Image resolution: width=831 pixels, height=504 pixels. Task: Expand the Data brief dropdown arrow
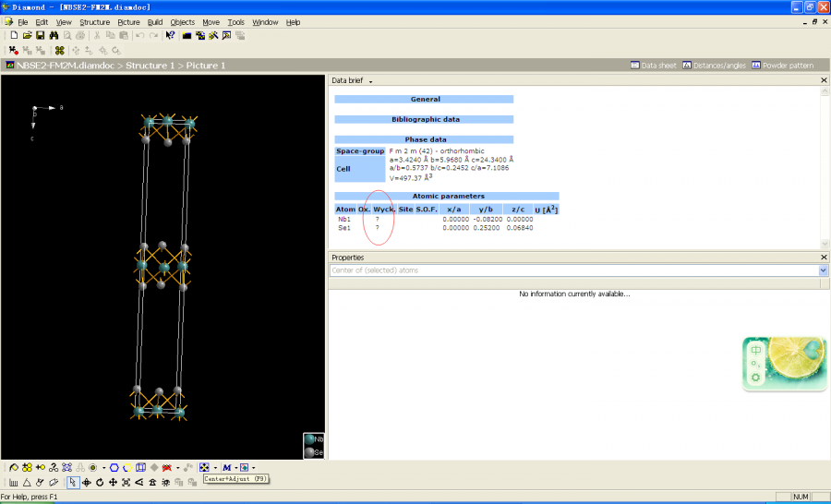(x=370, y=81)
